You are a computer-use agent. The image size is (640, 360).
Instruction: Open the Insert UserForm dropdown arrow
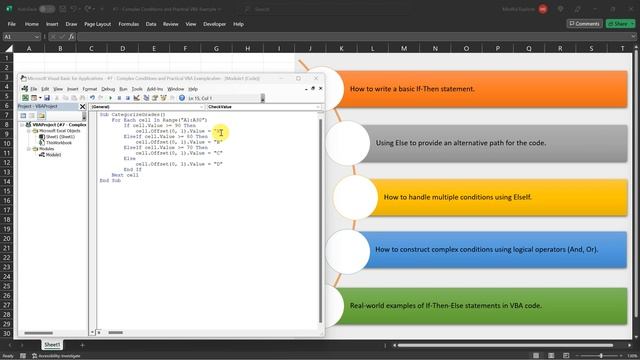pos(40,98)
